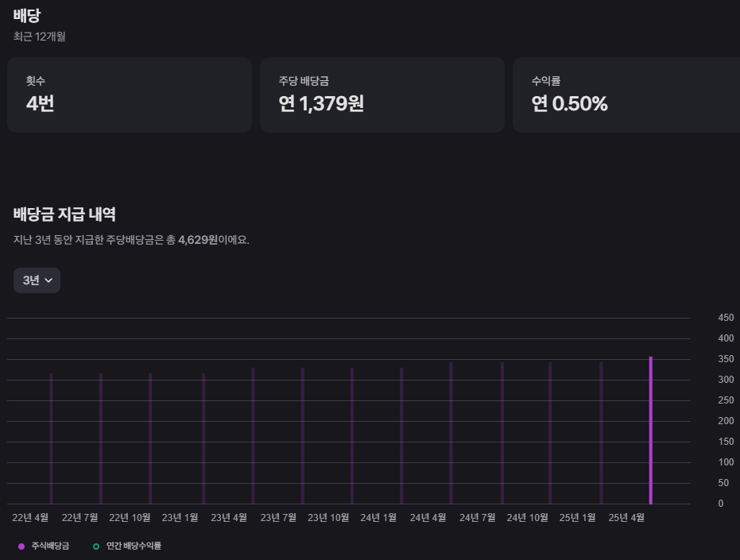Select the 24년 4월 dividend bar
Viewport: 740px width, 560px height.
pyautogui.click(x=451, y=433)
